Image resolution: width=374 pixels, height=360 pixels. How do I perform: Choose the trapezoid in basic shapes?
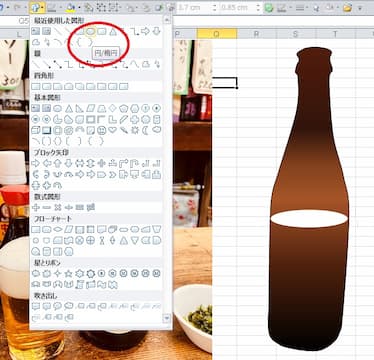[x=102, y=109]
